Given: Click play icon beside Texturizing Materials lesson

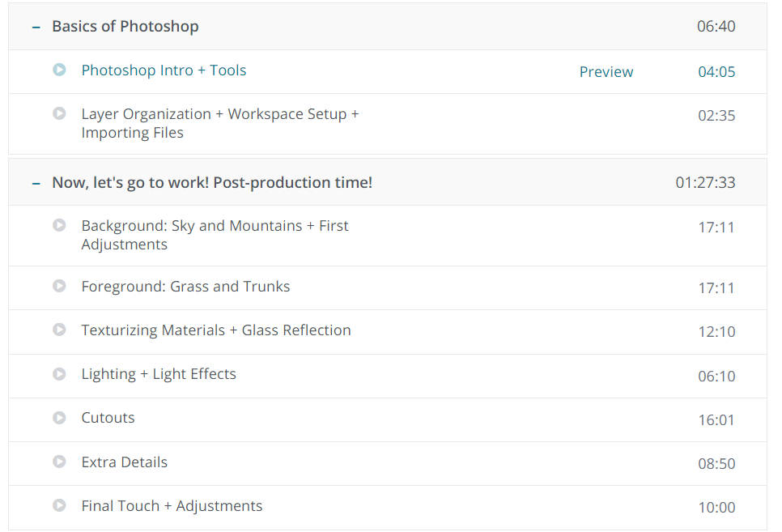Looking at the screenshot, I should (x=59, y=330).
